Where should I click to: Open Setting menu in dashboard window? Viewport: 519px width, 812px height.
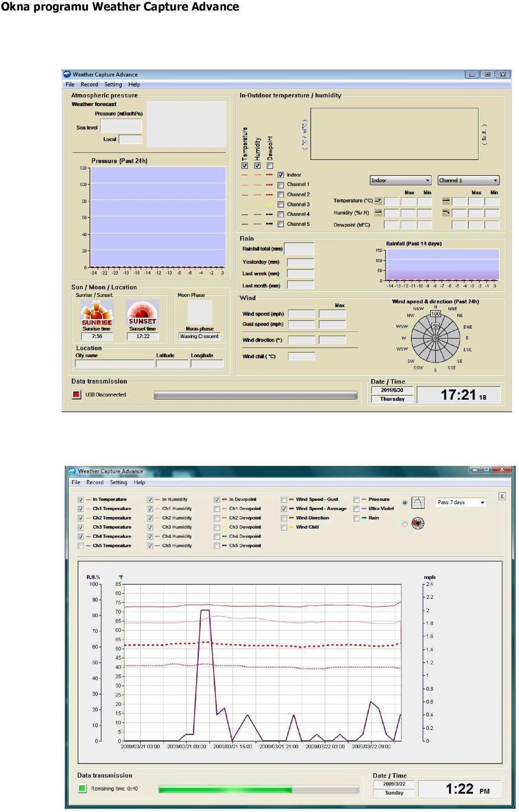[x=113, y=84]
